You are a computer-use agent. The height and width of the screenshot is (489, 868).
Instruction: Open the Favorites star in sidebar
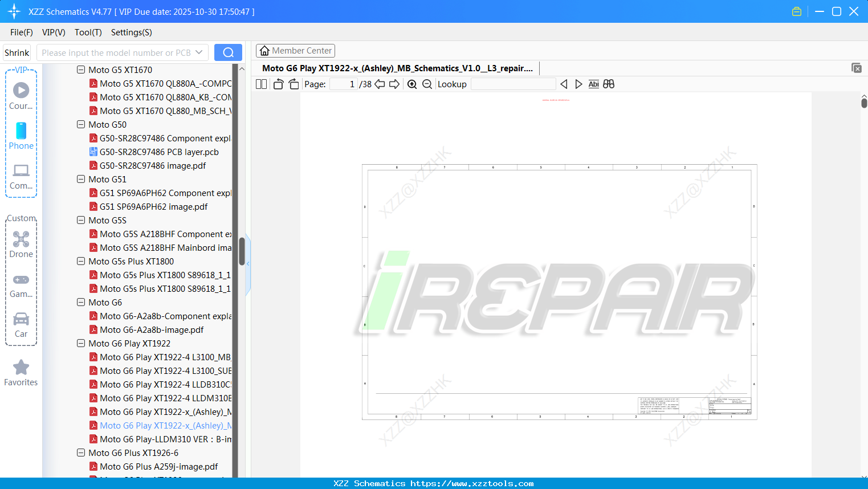(x=21, y=372)
